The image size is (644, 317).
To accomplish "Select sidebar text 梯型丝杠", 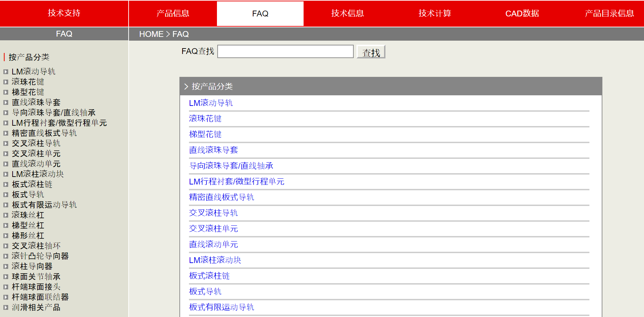I will (x=28, y=225).
